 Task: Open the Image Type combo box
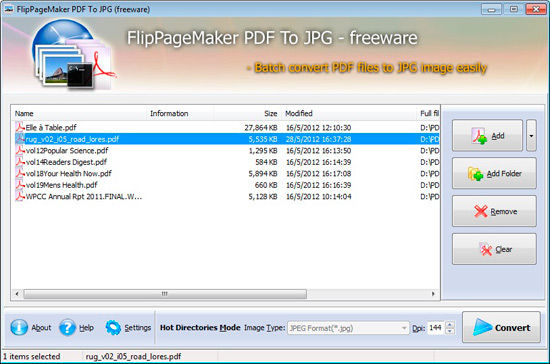tap(348, 328)
